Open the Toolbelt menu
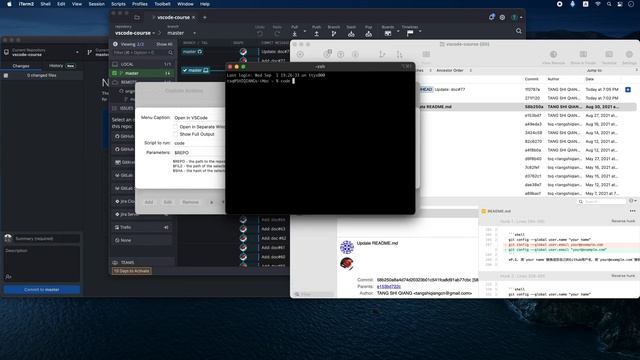This screenshot has height=360, width=640. pyautogui.click(x=162, y=4)
